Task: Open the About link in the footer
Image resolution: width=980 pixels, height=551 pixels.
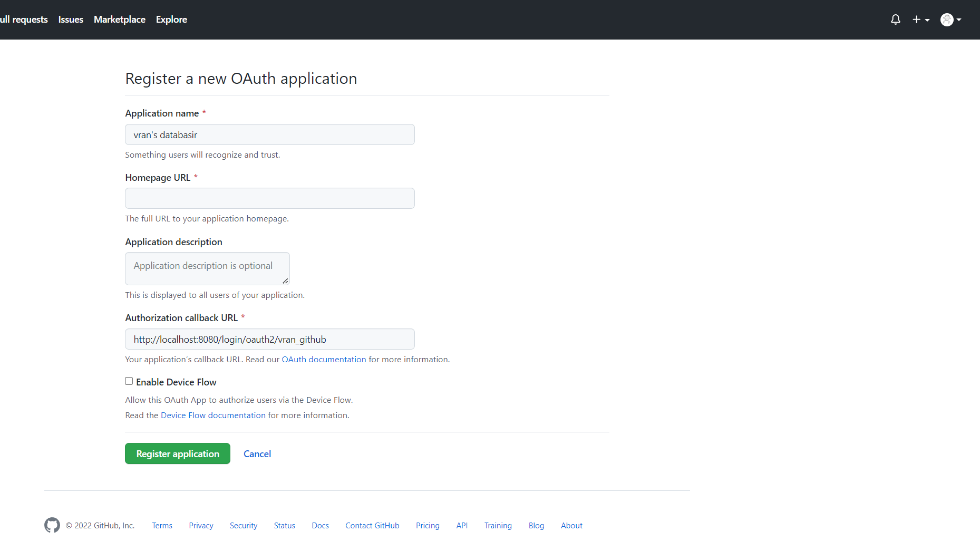Action: (571, 525)
